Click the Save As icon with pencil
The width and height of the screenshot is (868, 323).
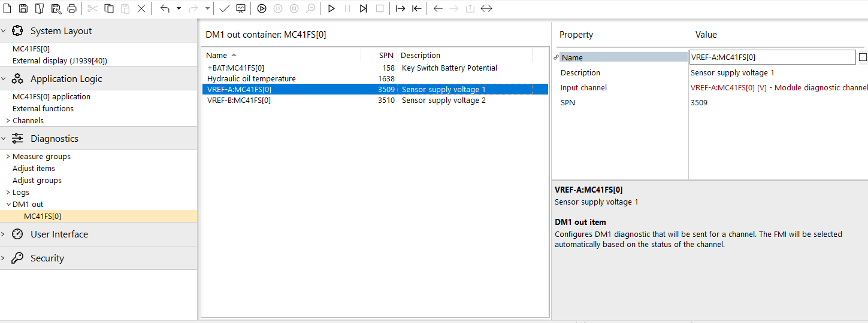point(56,8)
